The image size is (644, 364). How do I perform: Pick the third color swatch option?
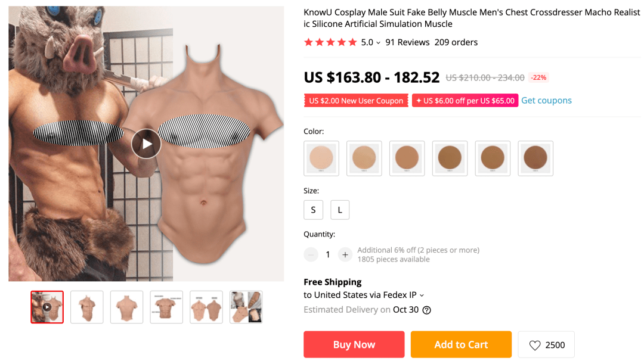tap(407, 158)
